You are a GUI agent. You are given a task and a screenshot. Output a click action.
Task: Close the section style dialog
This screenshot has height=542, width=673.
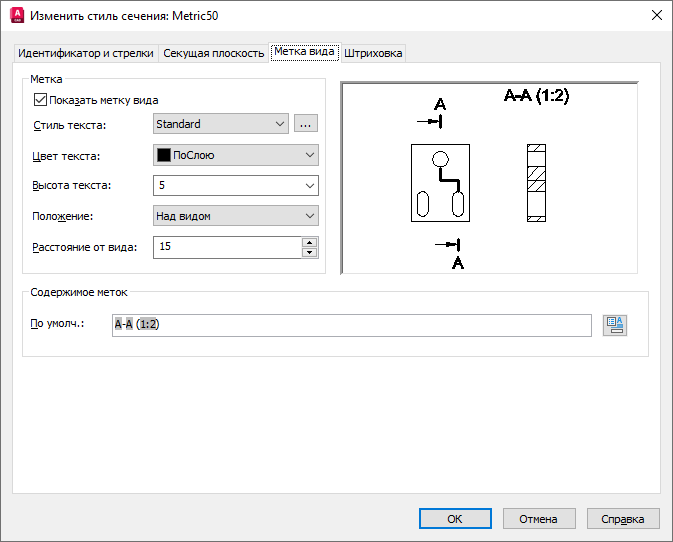click(x=657, y=15)
